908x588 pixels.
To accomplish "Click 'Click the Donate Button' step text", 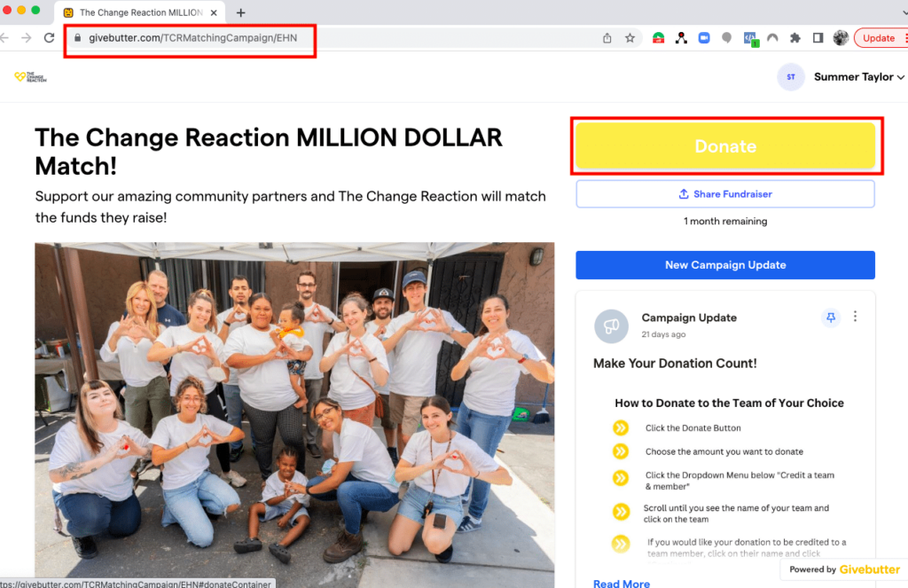I will (x=693, y=428).
